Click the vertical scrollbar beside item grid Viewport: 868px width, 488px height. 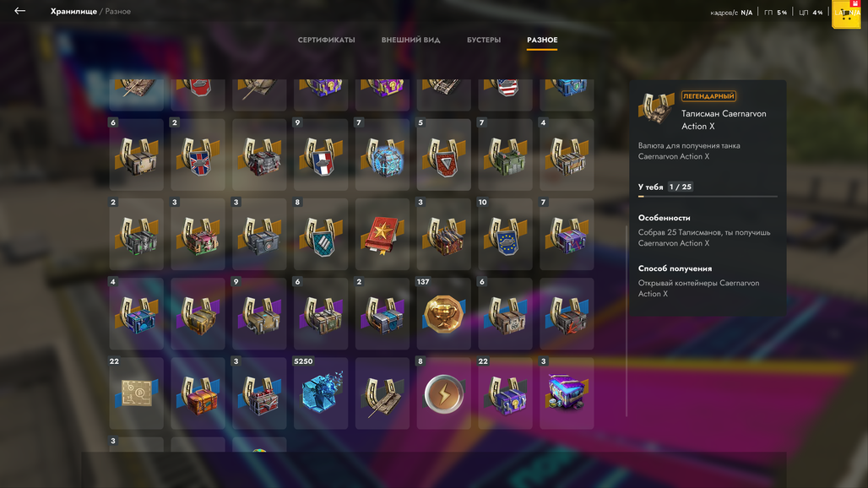(627, 321)
